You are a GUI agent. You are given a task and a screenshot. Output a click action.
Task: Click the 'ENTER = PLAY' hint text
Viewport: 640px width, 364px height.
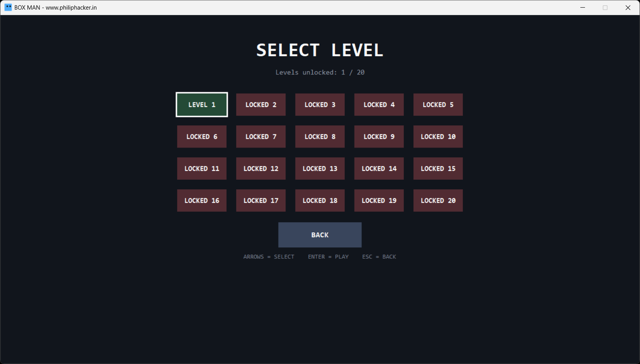pyautogui.click(x=328, y=257)
